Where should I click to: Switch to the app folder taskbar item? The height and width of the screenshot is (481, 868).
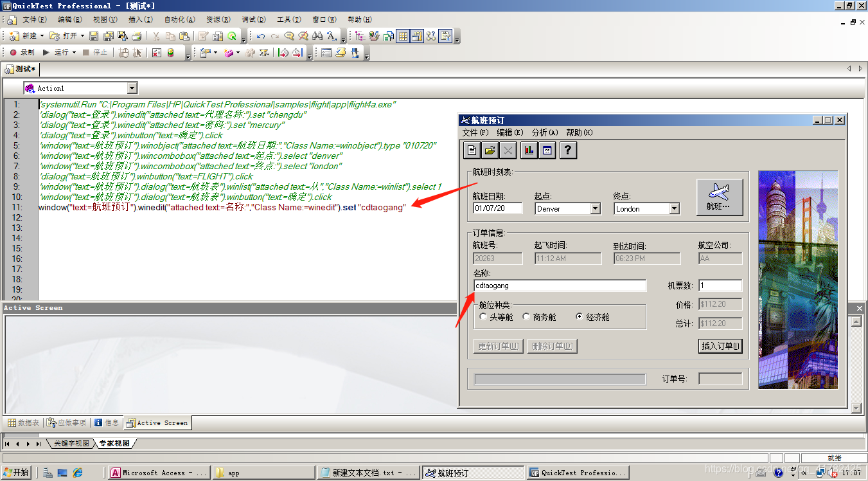[263, 473]
